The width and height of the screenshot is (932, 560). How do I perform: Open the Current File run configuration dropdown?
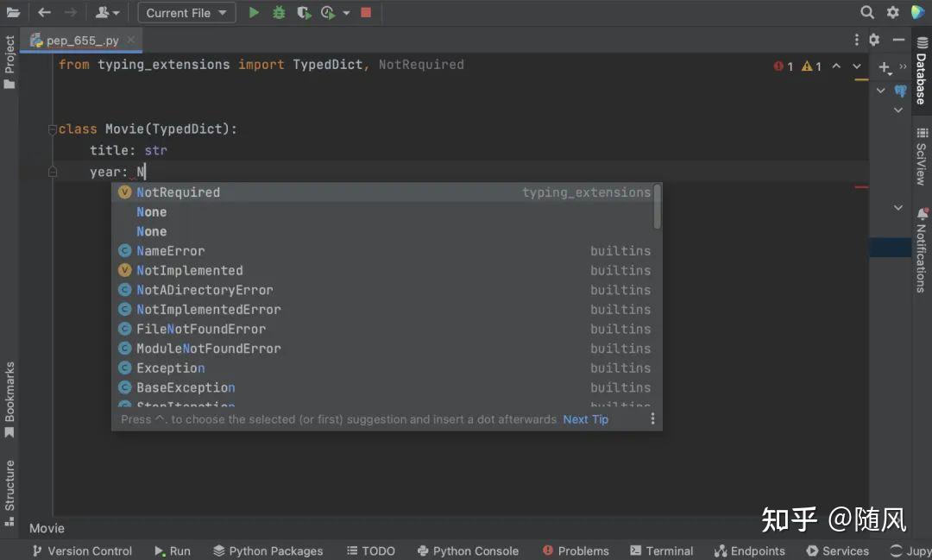coord(186,12)
